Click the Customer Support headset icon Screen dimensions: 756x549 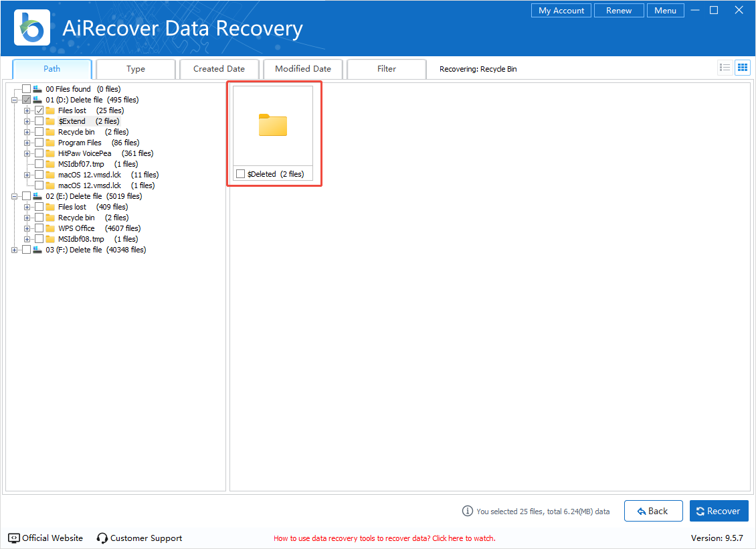102,538
